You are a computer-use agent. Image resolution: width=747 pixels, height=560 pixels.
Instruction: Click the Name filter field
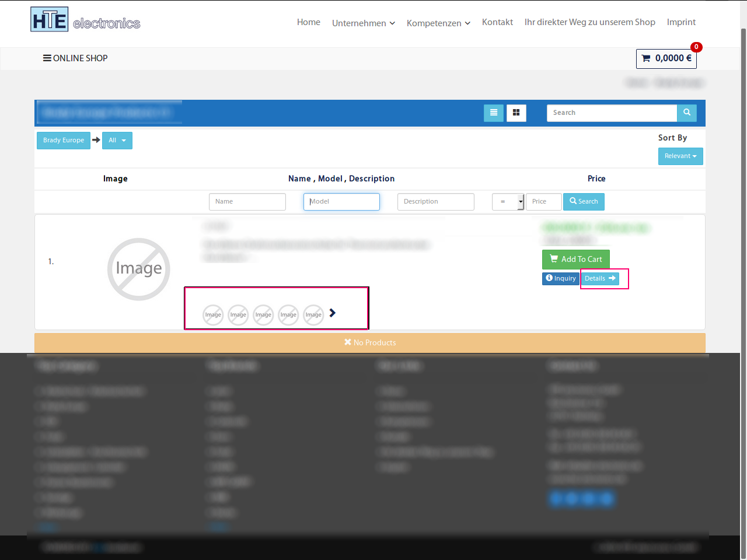coord(247,202)
